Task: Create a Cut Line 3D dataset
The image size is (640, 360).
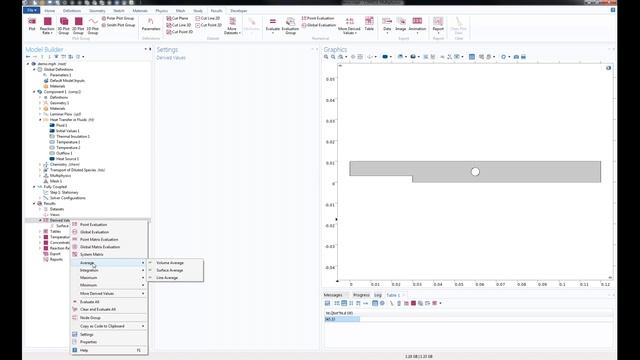Action: [179, 25]
